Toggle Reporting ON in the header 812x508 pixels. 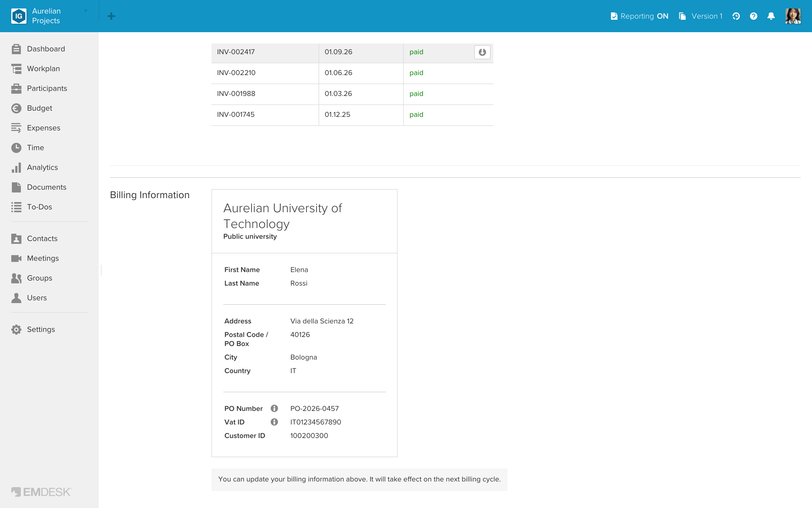coord(639,16)
